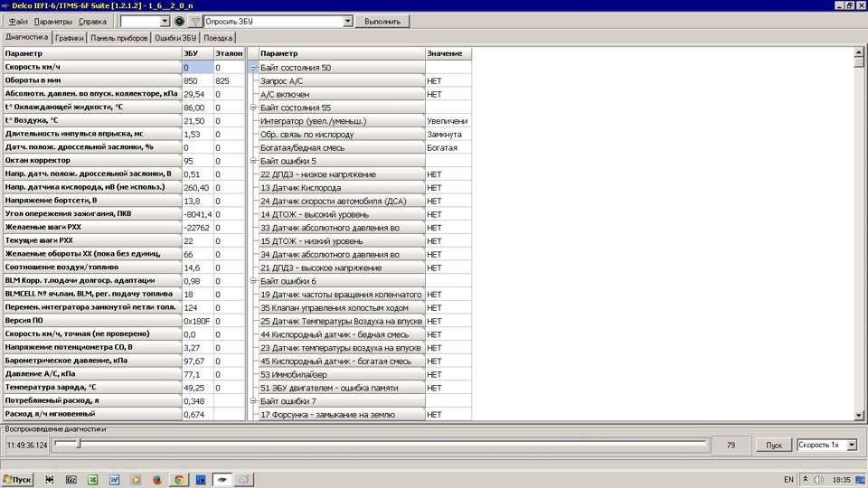
Task: Open Excel from the taskbar
Action: [x=92, y=480]
